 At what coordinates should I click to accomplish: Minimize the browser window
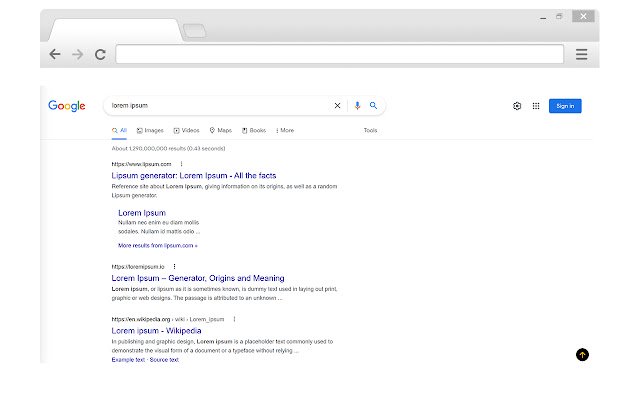click(x=543, y=18)
